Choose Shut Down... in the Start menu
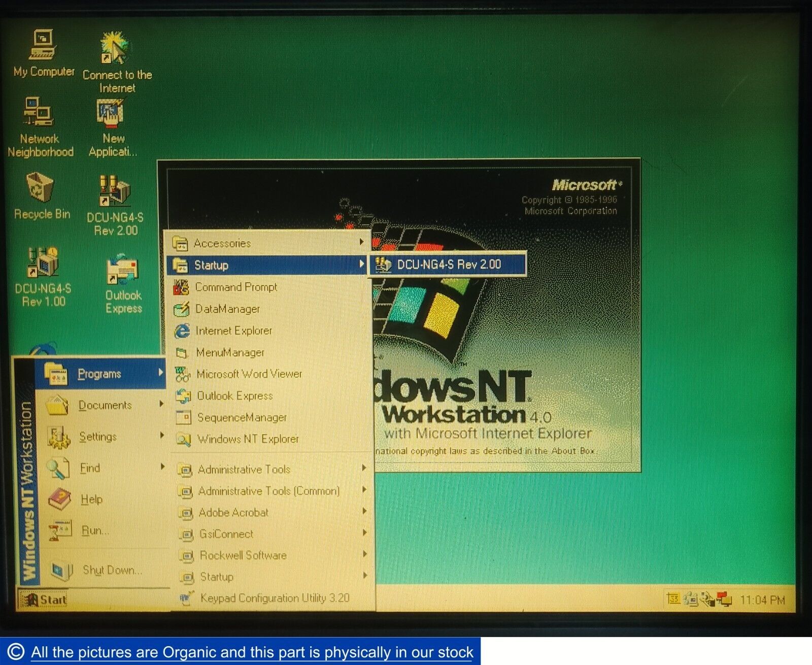Viewport: 812px width, 665px height. (x=106, y=571)
